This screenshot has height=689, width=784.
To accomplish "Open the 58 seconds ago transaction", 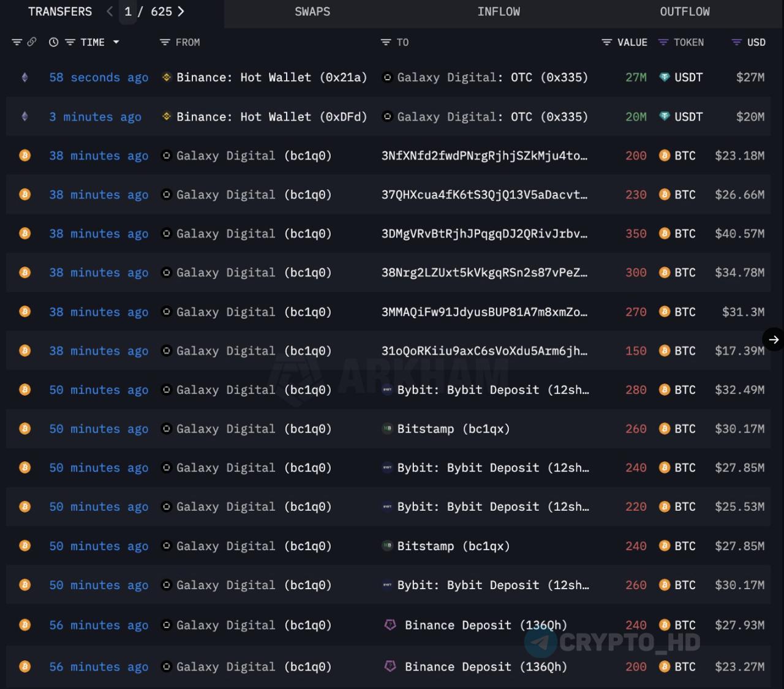I will coord(99,78).
